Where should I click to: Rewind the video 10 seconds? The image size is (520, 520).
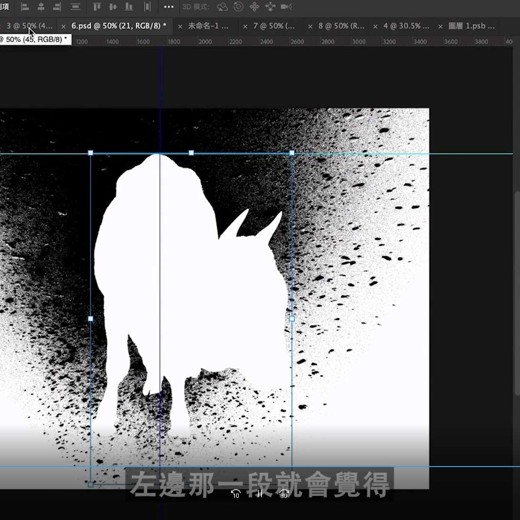(236, 493)
